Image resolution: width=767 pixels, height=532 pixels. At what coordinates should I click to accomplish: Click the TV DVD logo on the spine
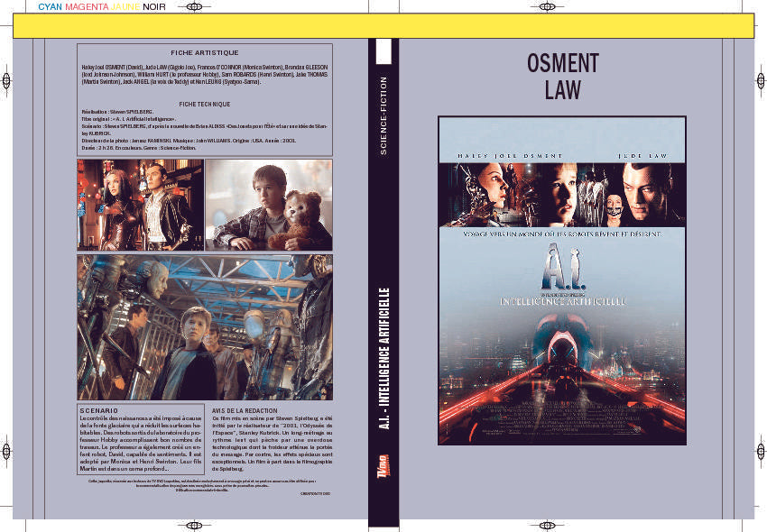(x=383, y=464)
